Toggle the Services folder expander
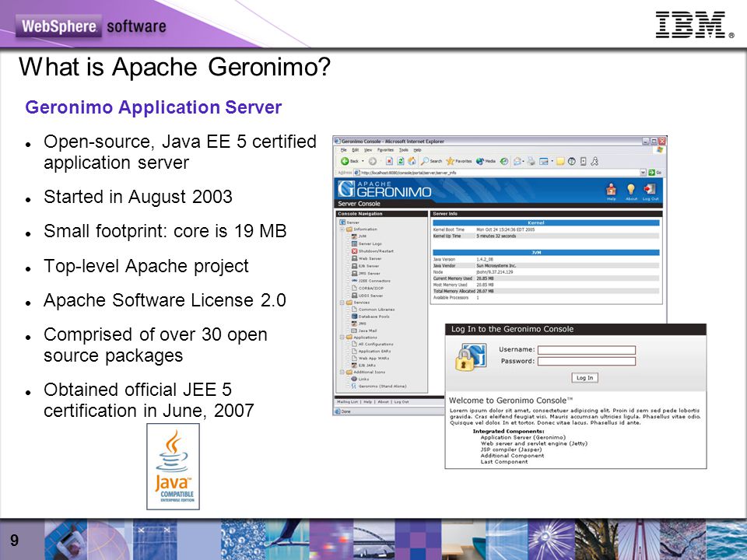This screenshot has width=747, height=560. [x=342, y=303]
